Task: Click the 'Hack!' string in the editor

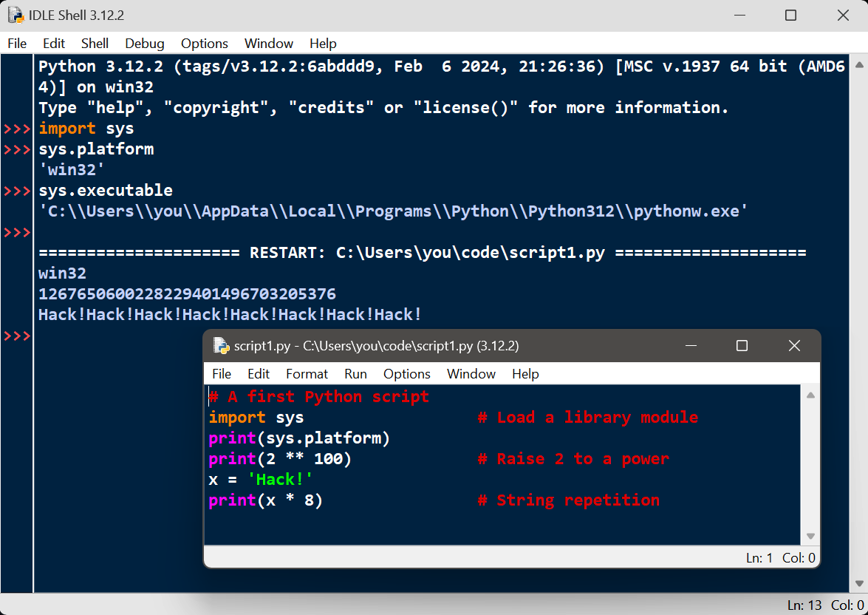Action: tap(279, 480)
